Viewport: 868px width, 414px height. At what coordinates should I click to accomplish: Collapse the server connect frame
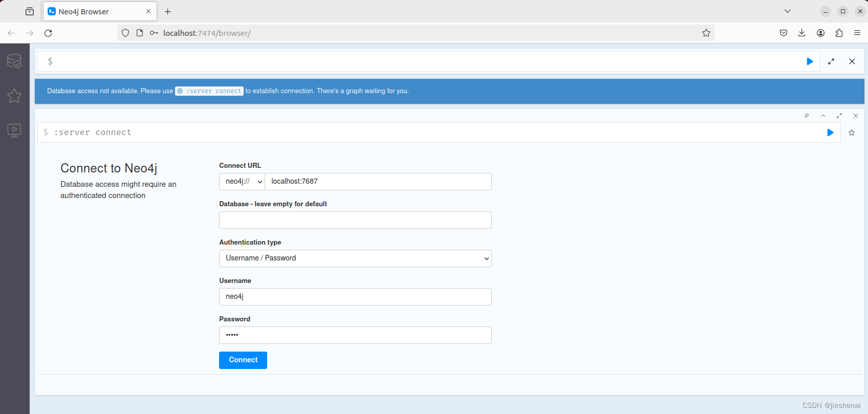(823, 116)
